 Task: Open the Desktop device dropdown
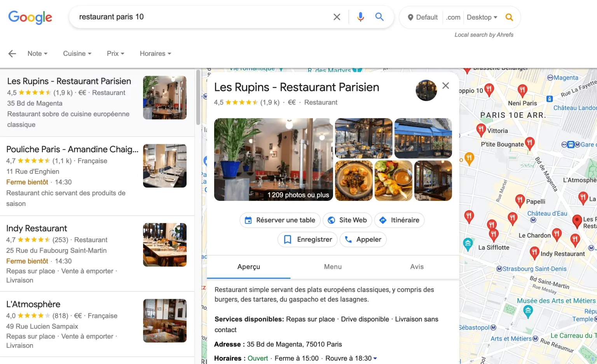click(482, 17)
